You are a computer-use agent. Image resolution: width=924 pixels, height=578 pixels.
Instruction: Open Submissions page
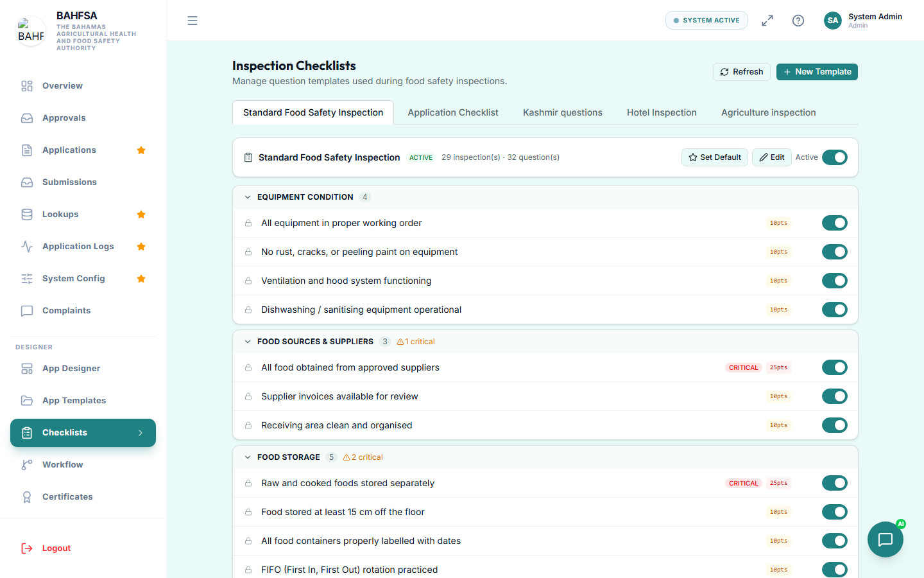click(83, 182)
